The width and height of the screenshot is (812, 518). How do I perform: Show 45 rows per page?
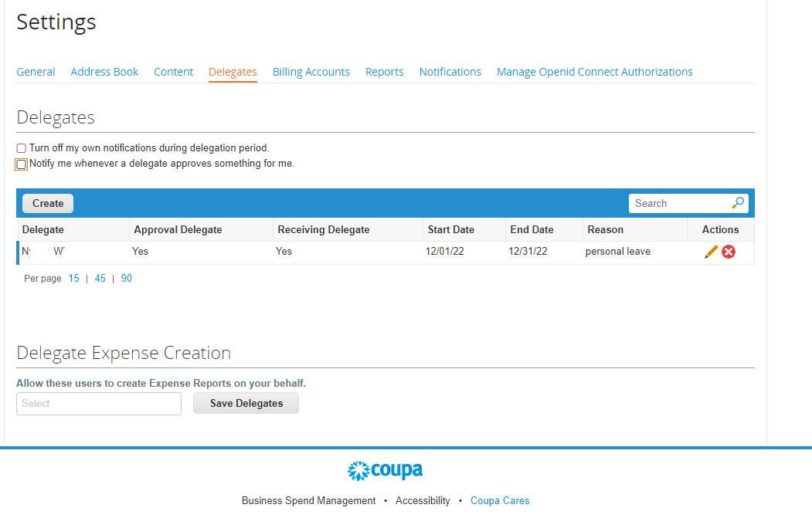(100, 279)
